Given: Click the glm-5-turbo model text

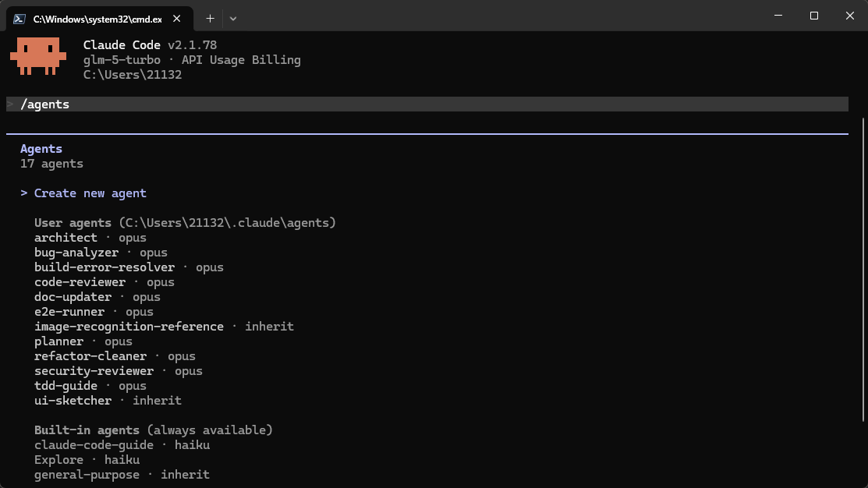Looking at the screenshot, I should 122,60.
